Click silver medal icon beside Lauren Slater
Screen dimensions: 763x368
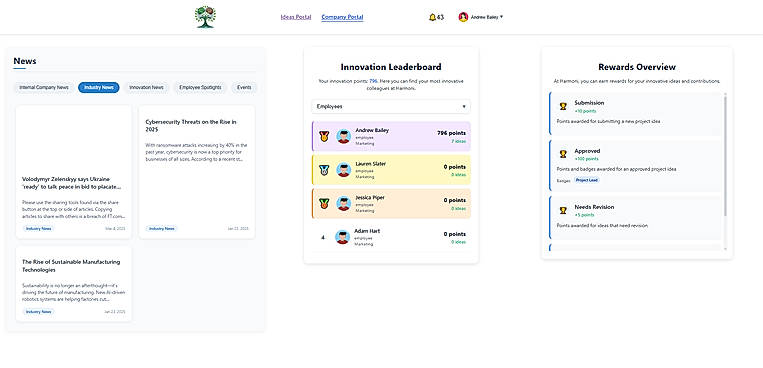(x=324, y=170)
